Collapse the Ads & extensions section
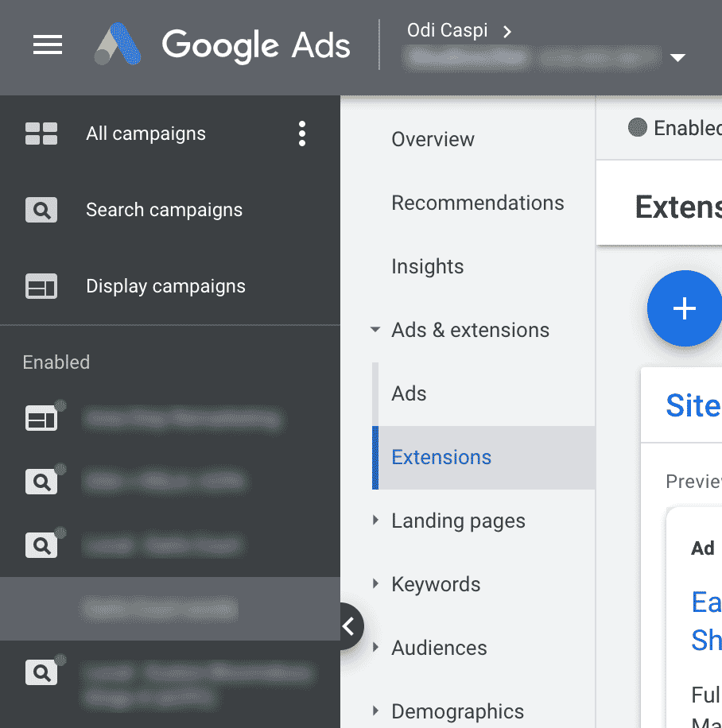The image size is (722, 728). [x=375, y=330]
